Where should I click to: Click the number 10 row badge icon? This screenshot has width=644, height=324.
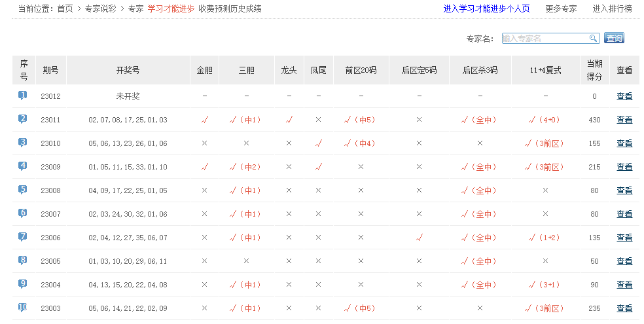23,308
